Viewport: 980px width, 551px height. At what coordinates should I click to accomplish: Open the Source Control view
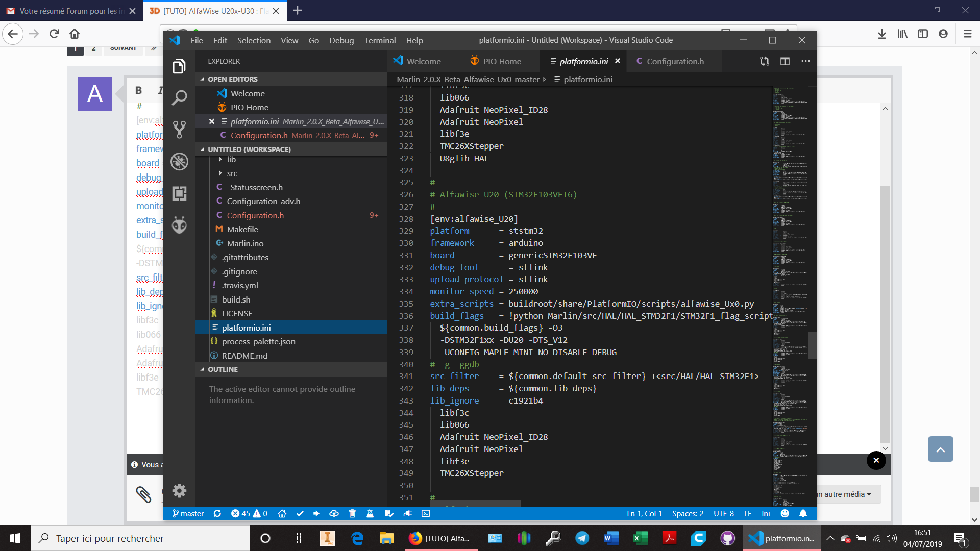[179, 129]
